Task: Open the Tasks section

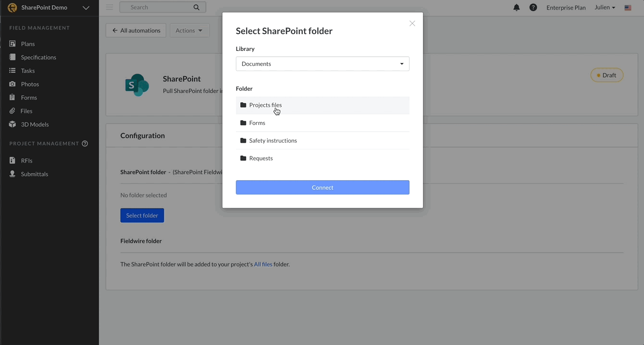Action: 27,70
